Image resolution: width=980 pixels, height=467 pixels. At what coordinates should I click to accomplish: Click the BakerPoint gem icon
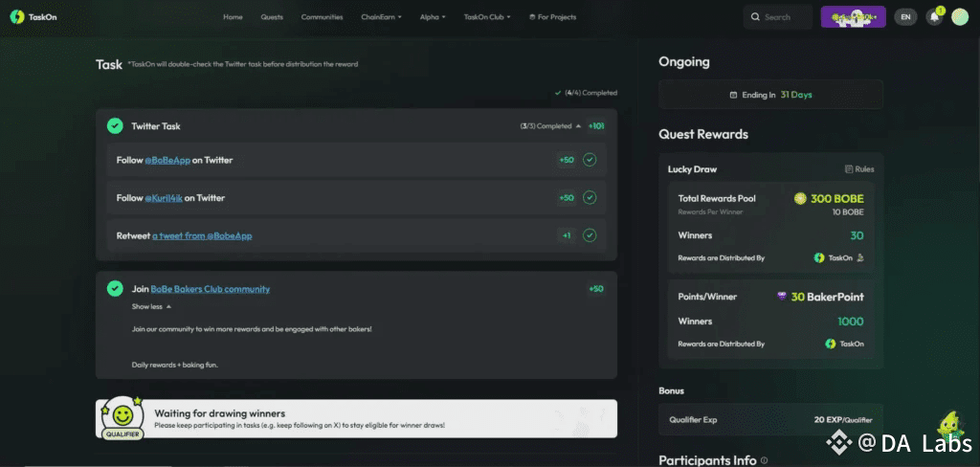[782, 297]
